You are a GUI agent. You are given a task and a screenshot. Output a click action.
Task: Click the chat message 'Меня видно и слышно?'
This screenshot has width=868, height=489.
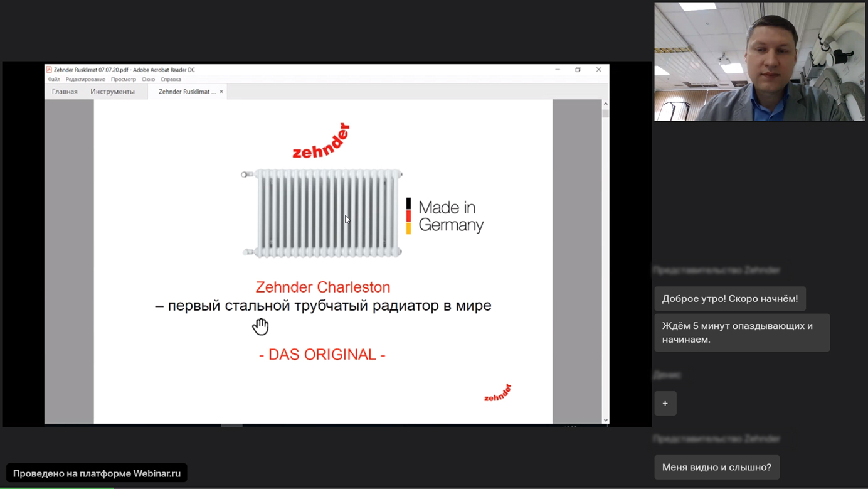(x=717, y=467)
